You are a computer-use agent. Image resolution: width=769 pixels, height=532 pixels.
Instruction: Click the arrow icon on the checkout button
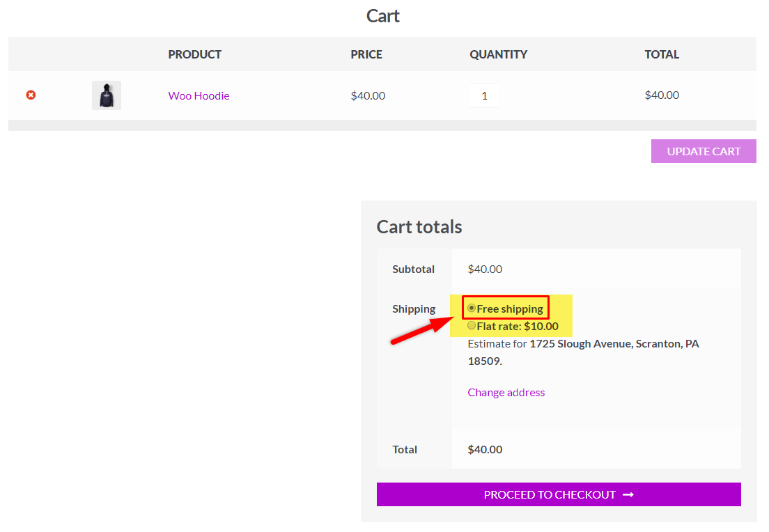pos(628,494)
